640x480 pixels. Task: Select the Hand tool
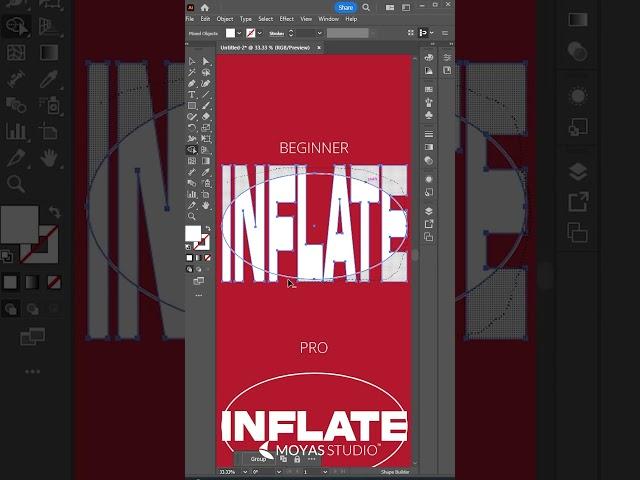tap(206, 205)
